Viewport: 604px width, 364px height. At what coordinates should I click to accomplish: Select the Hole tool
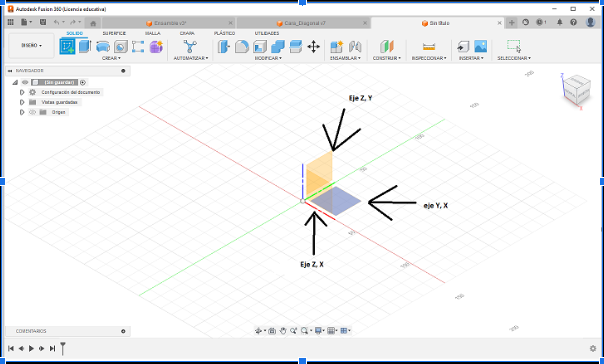coord(121,47)
